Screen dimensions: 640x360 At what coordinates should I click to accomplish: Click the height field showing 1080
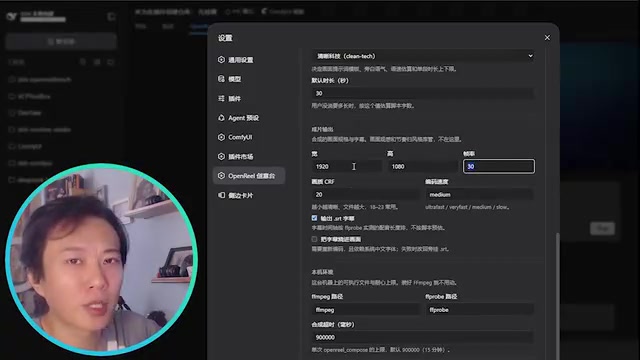pyautogui.click(x=422, y=166)
